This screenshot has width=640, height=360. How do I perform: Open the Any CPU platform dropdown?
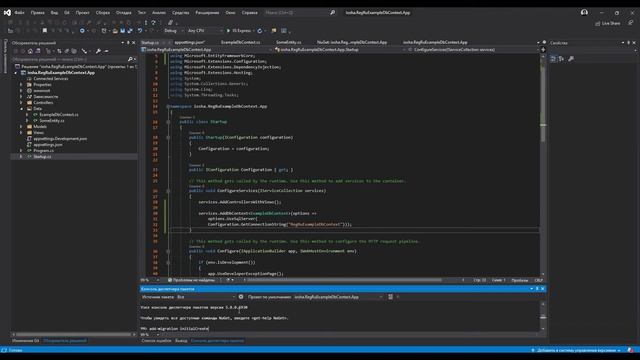tap(205, 31)
